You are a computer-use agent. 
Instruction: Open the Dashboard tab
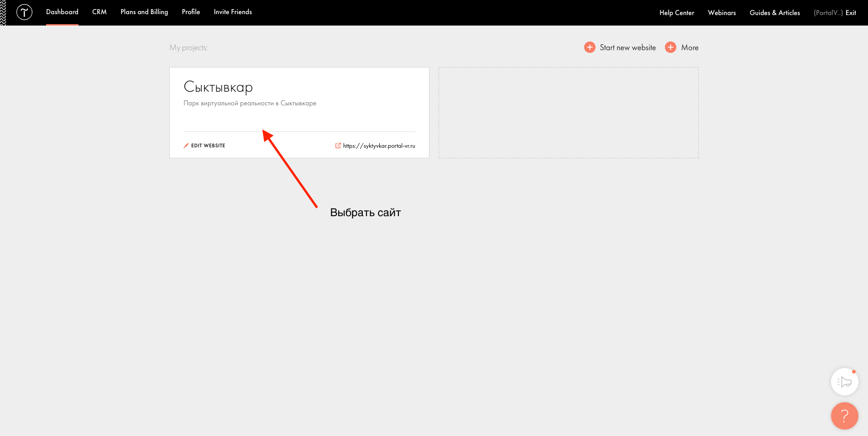[x=62, y=12]
